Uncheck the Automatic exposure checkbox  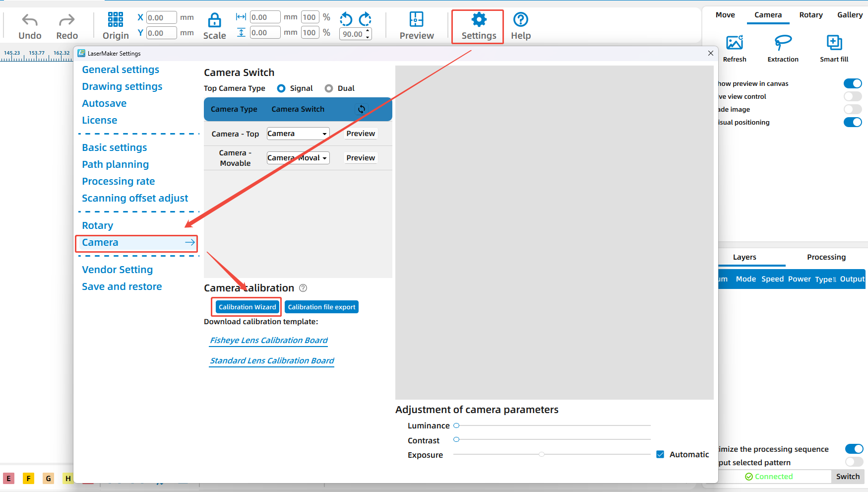660,454
